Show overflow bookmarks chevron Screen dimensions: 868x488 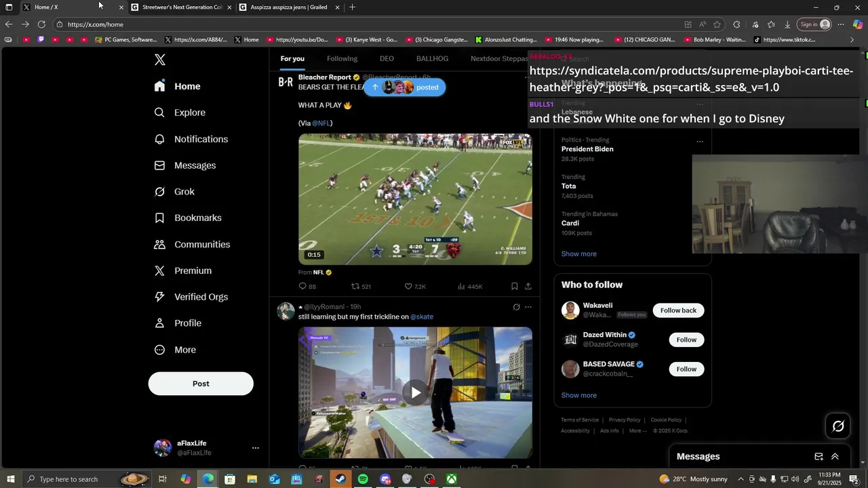pos(852,40)
